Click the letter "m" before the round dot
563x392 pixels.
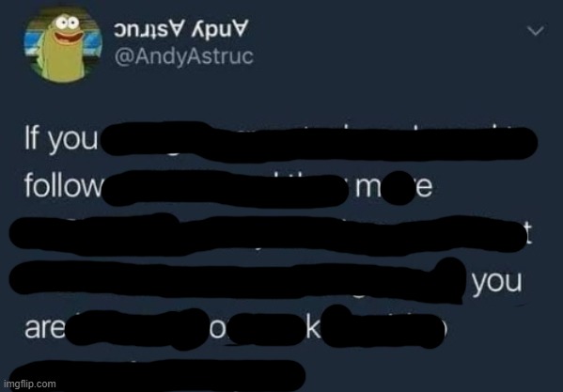click(368, 188)
